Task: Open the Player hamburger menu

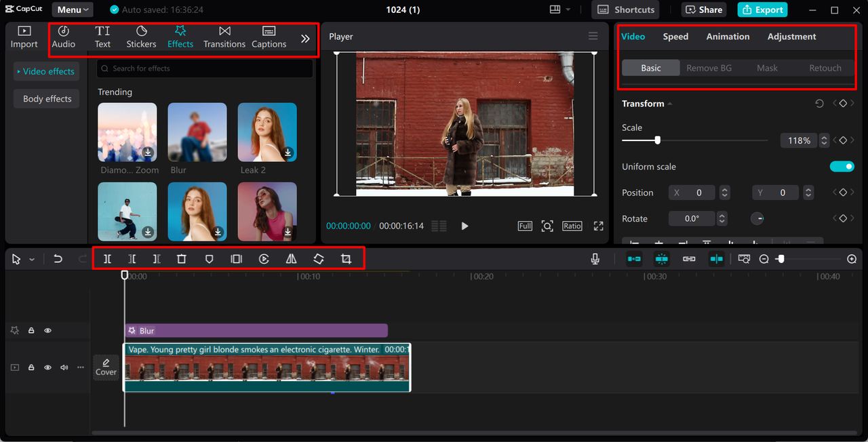Action: (593, 36)
